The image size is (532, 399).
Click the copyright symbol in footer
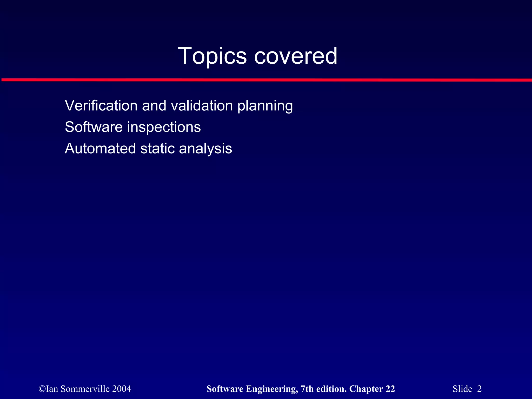tap(42, 389)
